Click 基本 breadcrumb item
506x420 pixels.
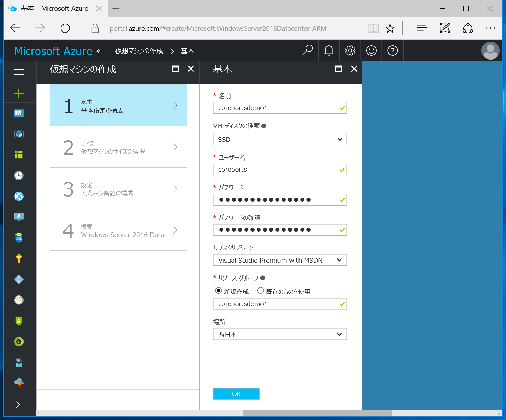click(187, 51)
